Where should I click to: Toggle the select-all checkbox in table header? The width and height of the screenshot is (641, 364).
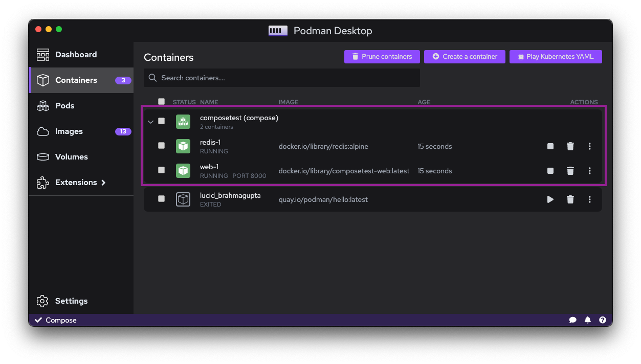pos(162,102)
